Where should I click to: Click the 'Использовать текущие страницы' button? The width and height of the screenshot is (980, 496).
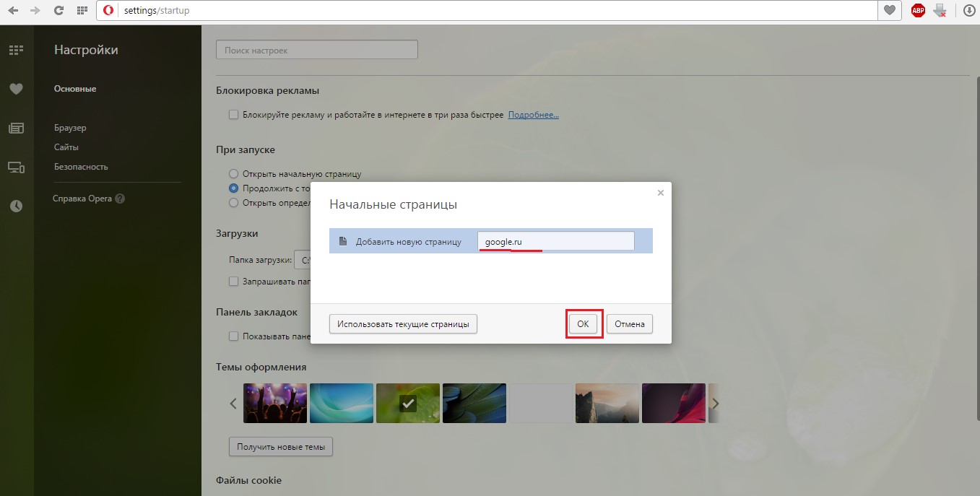[x=403, y=324]
